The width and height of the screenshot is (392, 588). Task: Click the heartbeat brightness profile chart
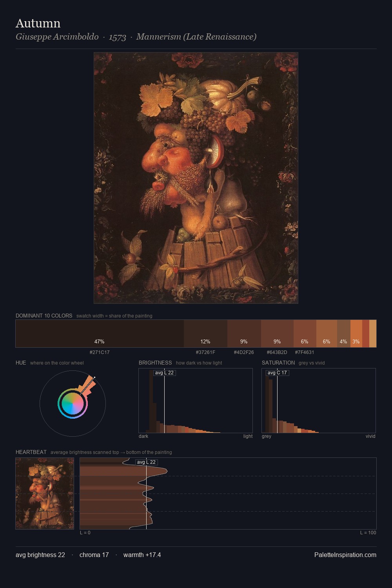[228, 494]
